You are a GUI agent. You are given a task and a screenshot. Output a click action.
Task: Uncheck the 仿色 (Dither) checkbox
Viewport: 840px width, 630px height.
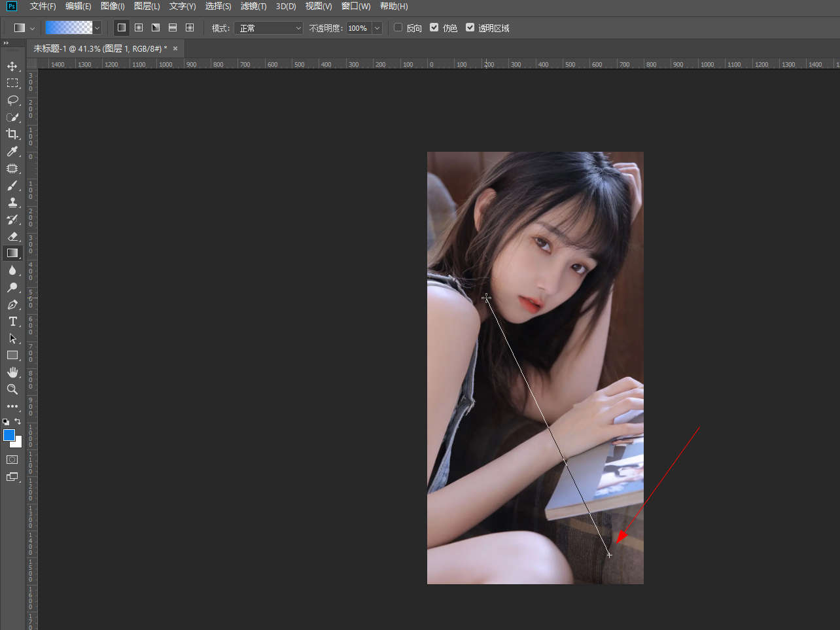434,27
